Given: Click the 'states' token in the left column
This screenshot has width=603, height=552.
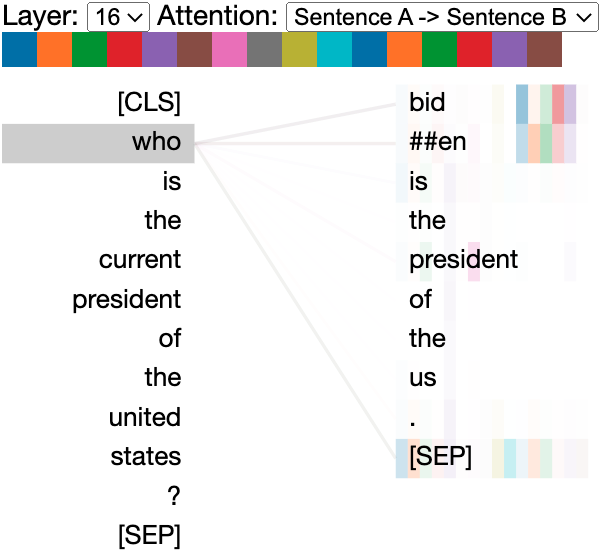Looking at the screenshot, I should pos(146,457).
